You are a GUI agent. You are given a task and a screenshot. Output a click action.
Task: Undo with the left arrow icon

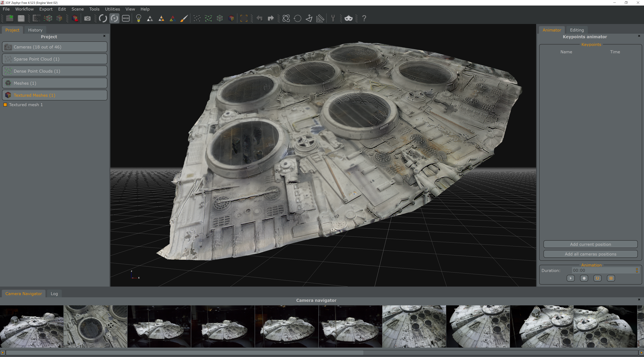260,18
